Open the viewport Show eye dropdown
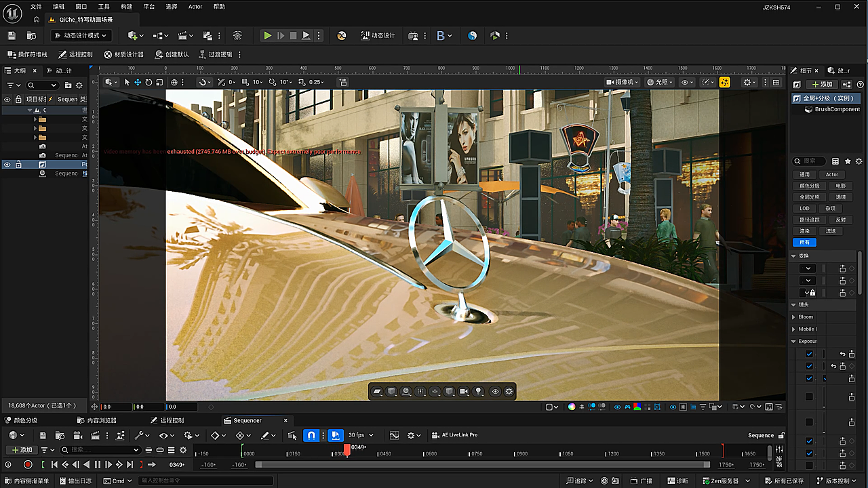The image size is (868, 488). coord(688,82)
